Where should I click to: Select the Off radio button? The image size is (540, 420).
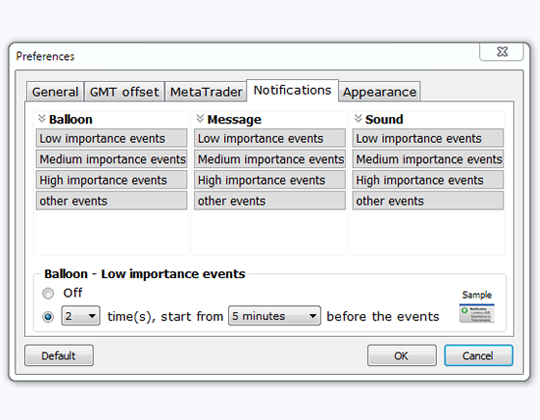point(48,293)
